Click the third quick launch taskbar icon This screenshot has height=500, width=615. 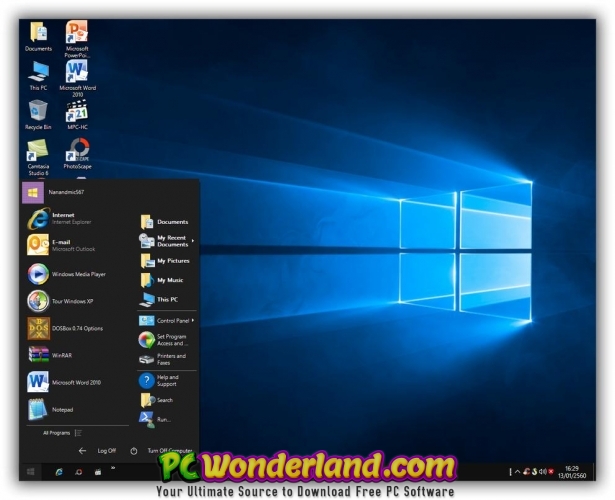(98, 472)
